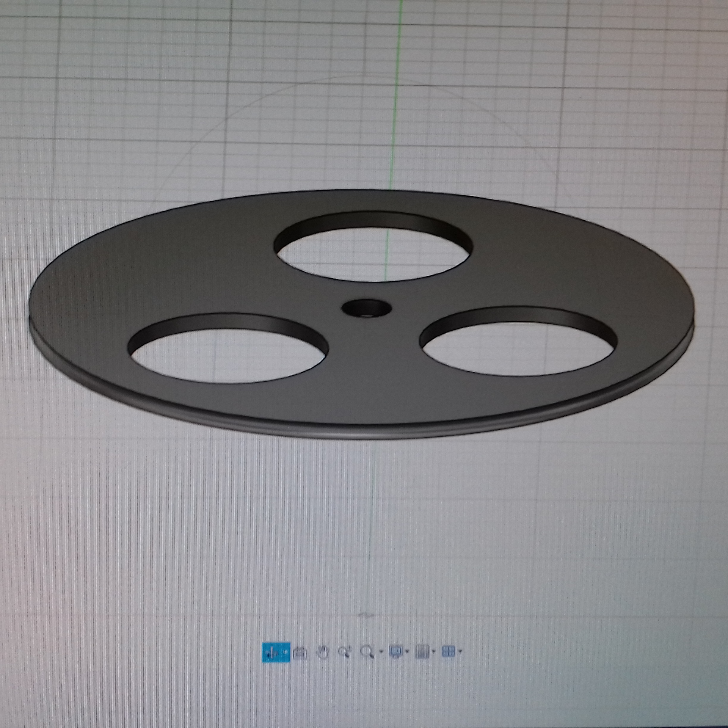
Task: Select the Zoom tool with plus-minus magnifier
Action: click(x=344, y=652)
